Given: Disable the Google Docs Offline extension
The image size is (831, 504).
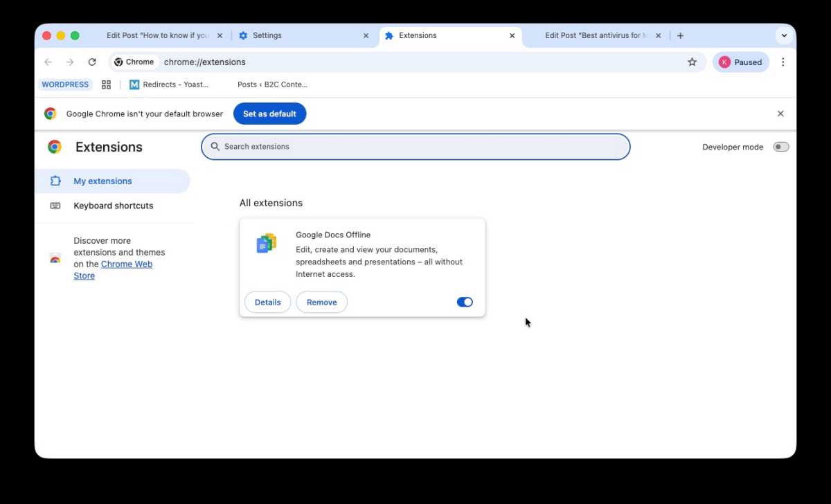Looking at the screenshot, I should [x=465, y=302].
